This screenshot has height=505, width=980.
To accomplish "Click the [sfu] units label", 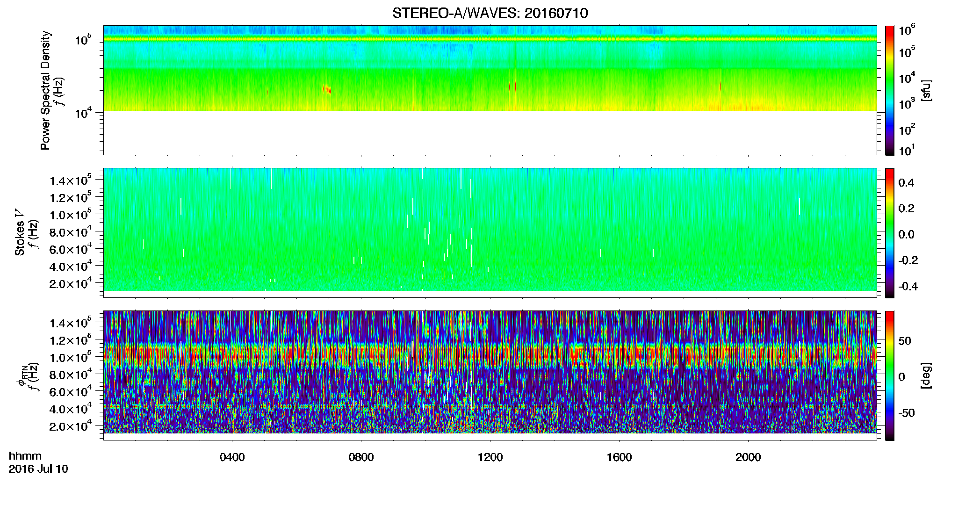I will click(x=926, y=90).
